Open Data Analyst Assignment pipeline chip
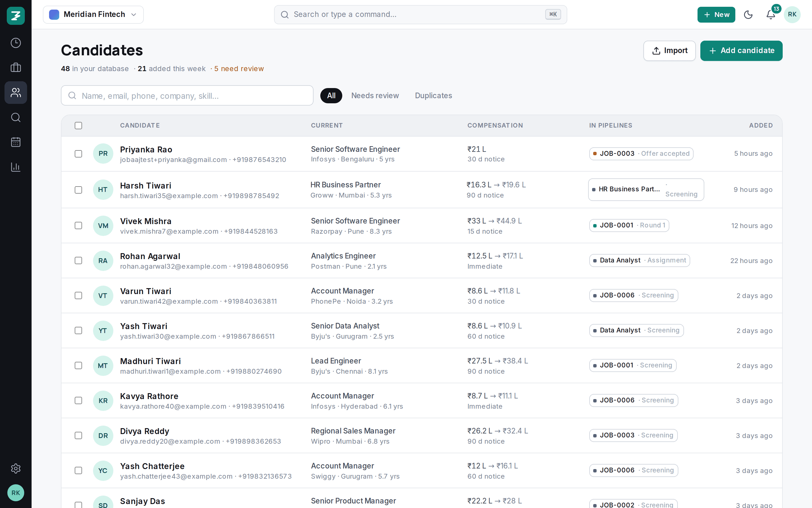This screenshot has height=508, width=812. click(x=639, y=260)
